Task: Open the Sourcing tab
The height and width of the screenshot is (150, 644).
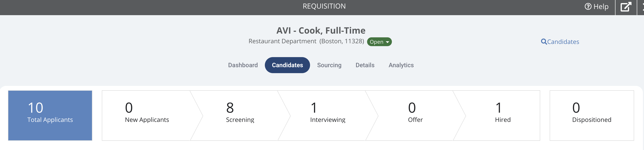Action: click(329, 65)
